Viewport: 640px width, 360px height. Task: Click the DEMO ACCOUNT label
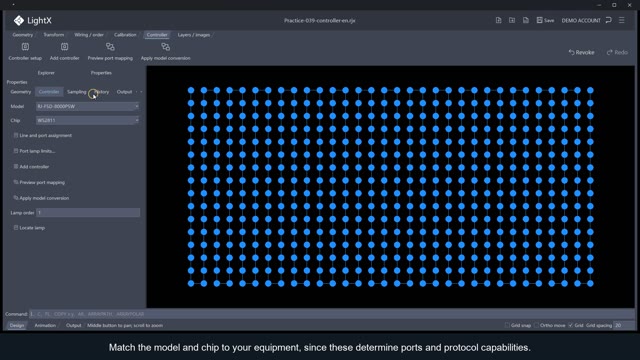tap(581, 20)
